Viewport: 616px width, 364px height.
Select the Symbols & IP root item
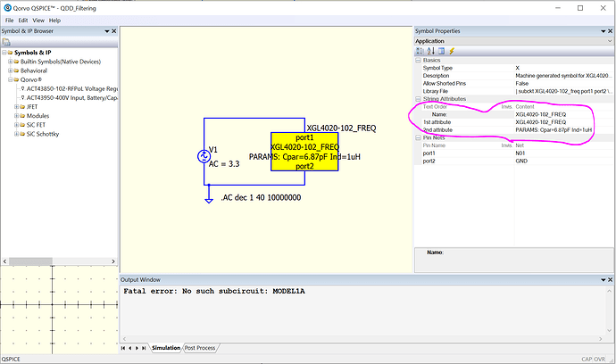tap(33, 53)
